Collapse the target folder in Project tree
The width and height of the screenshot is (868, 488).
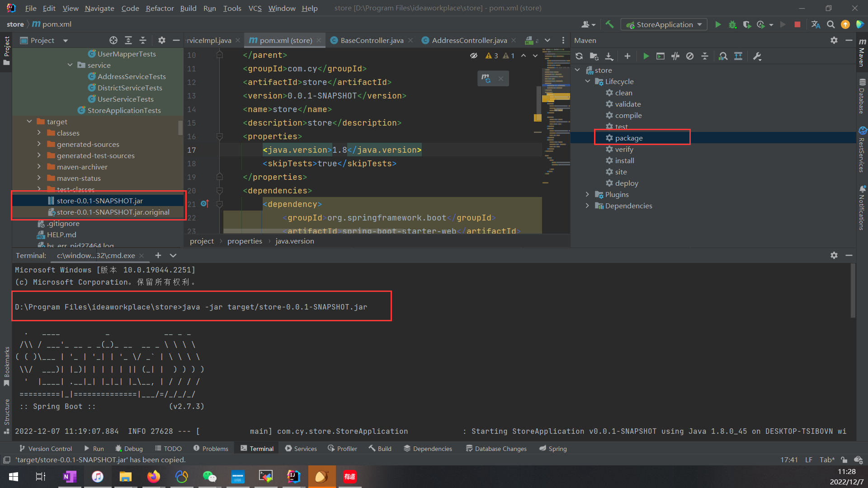pos(29,122)
